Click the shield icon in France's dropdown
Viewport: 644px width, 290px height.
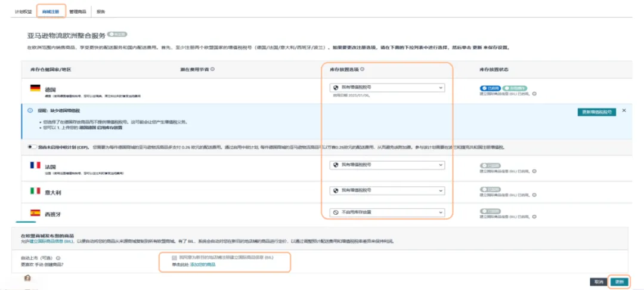pos(336,165)
